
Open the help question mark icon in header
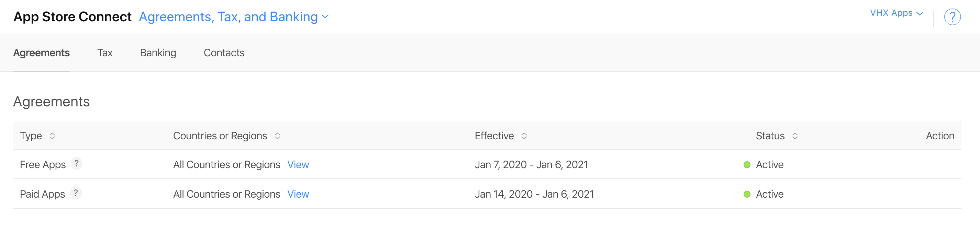click(952, 17)
